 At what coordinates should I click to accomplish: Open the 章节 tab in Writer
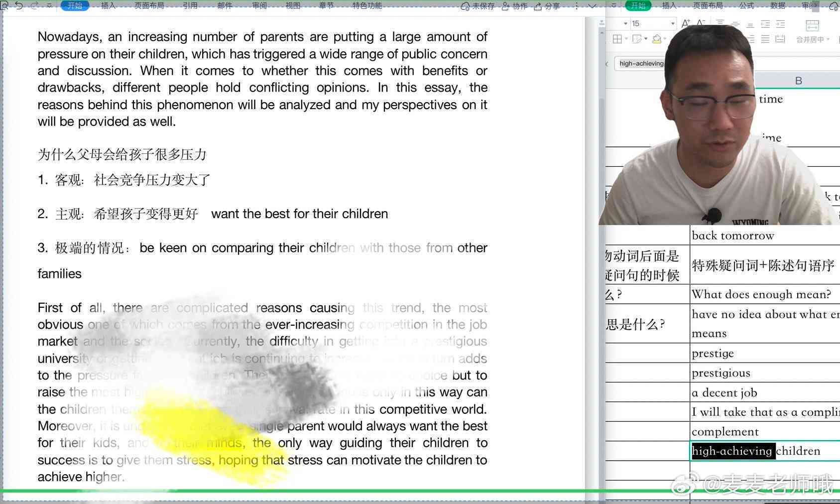tap(327, 5)
